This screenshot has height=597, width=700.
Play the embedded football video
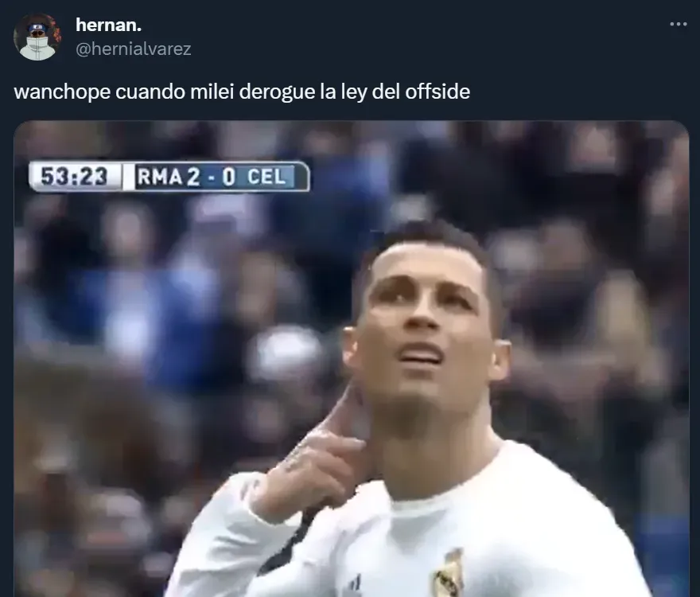(352, 359)
